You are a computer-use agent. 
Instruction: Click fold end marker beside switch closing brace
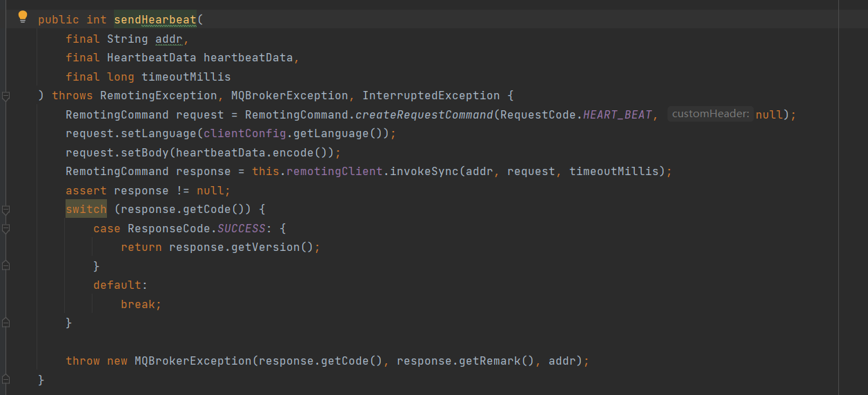[6, 323]
